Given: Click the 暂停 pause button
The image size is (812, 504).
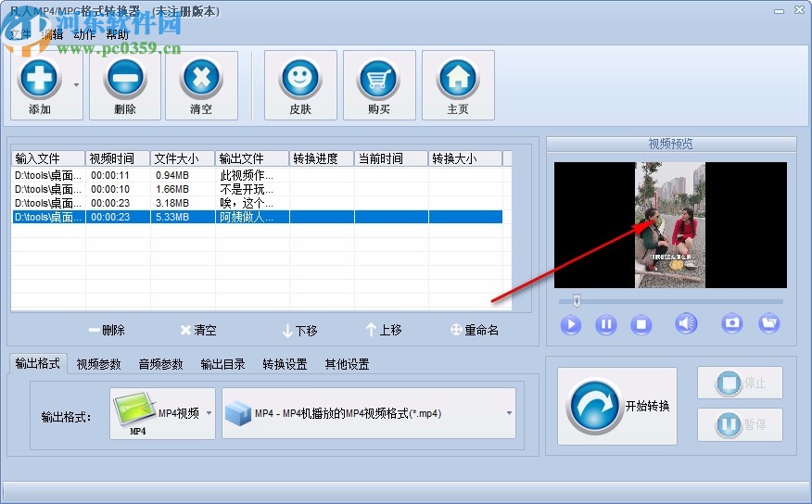Looking at the screenshot, I should [740, 424].
